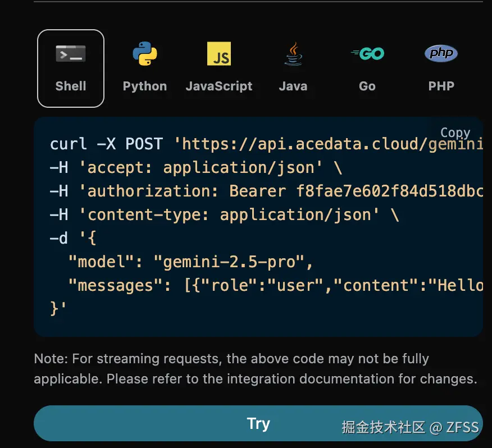492x448 pixels.
Task: Click the 'content-type: application/json' header line
Action: (224, 215)
